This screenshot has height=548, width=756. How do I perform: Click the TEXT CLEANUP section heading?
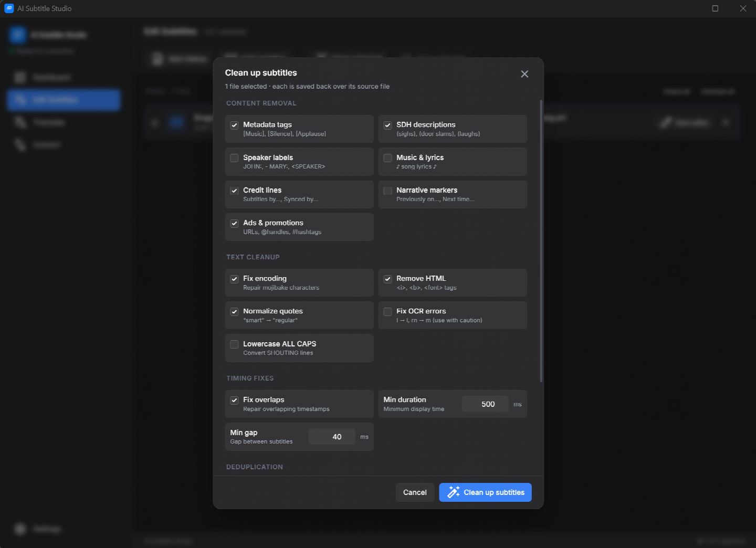pos(253,257)
